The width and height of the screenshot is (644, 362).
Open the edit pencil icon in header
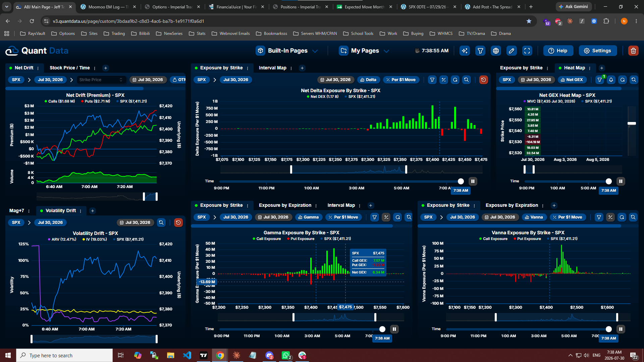(x=511, y=51)
